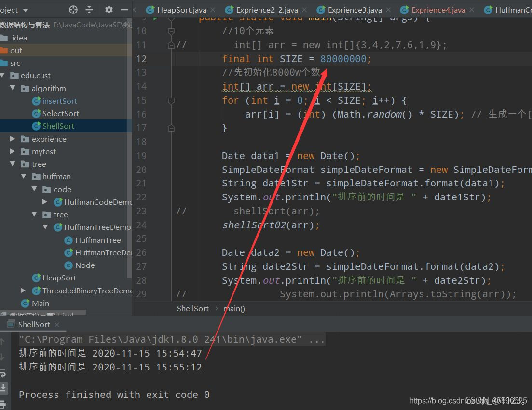Open SelectSort class in project tree

coord(60,114)
